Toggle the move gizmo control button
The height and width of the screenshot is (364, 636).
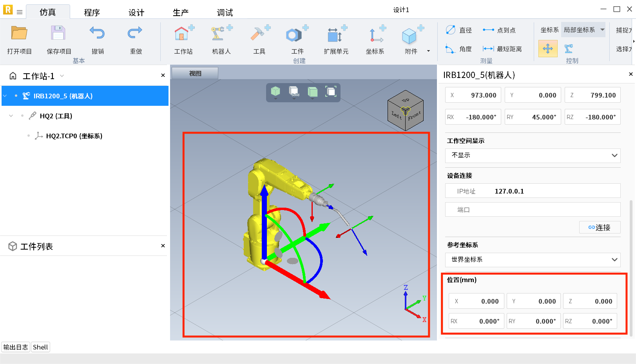tap(547, 49)
